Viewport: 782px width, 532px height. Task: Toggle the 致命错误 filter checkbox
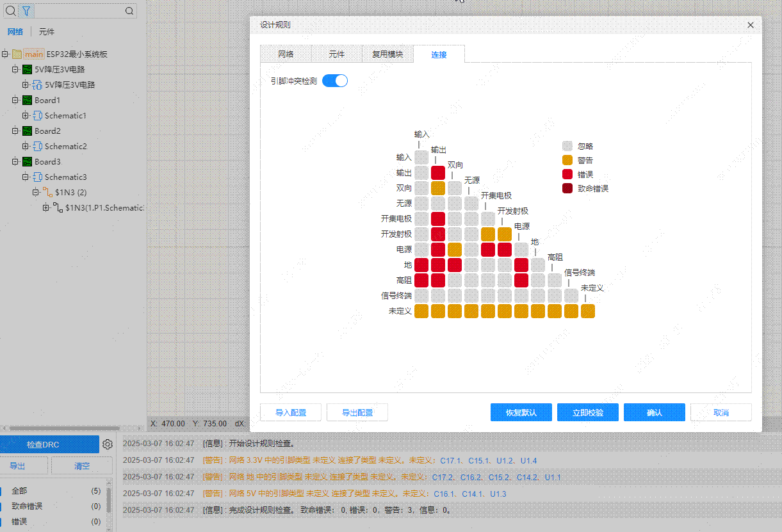point(1,506)
